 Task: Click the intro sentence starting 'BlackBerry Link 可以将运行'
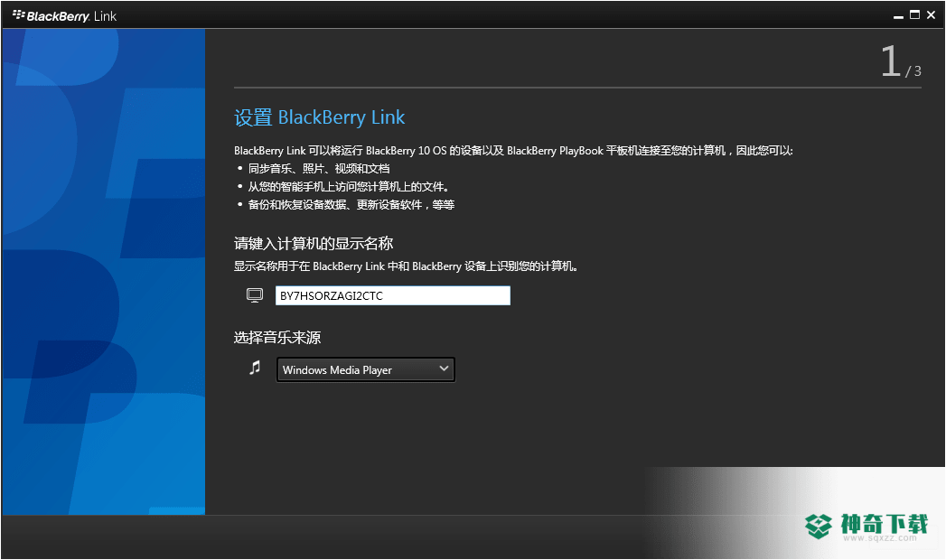pos(513,151)
